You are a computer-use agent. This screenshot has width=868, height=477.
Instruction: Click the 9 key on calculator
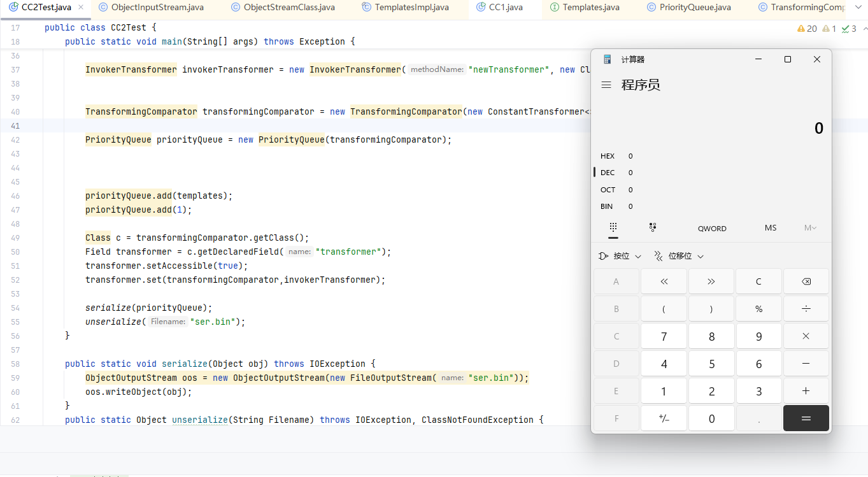[758, 336]
